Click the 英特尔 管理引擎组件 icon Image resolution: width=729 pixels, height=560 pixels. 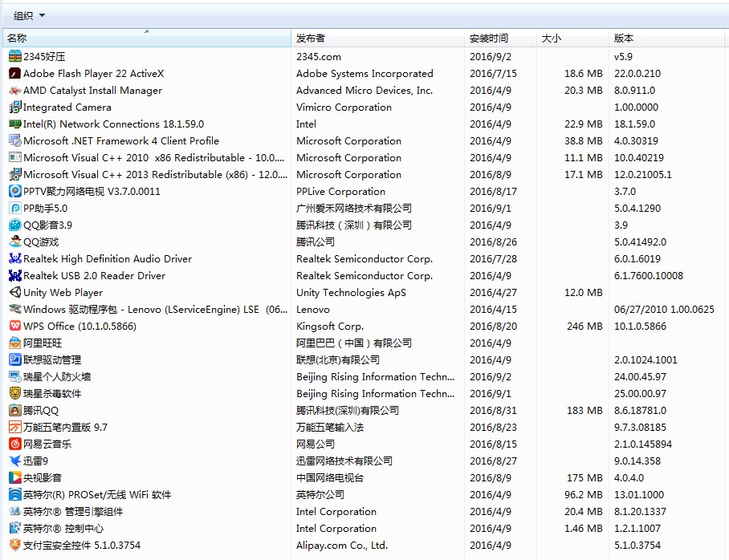click(15, 511)
